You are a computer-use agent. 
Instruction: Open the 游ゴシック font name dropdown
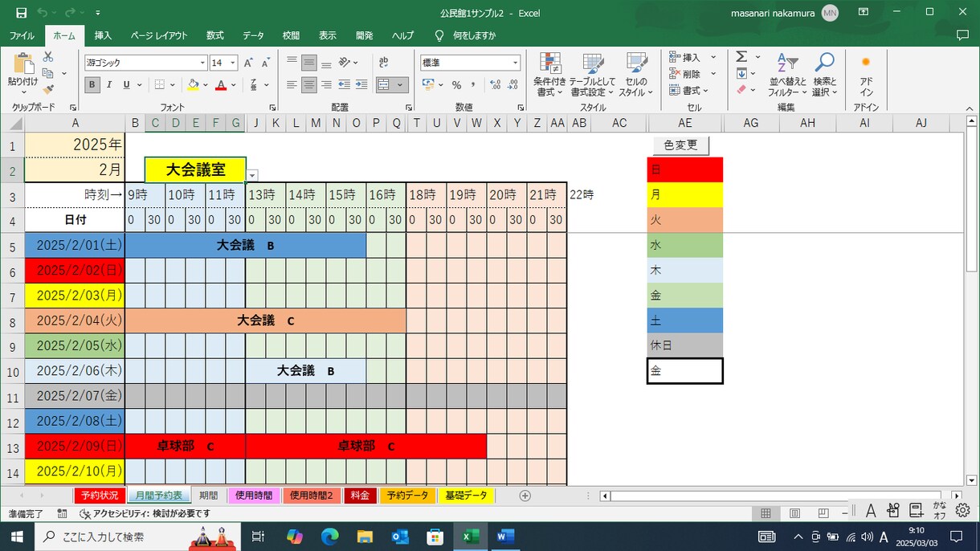[202, 63]
